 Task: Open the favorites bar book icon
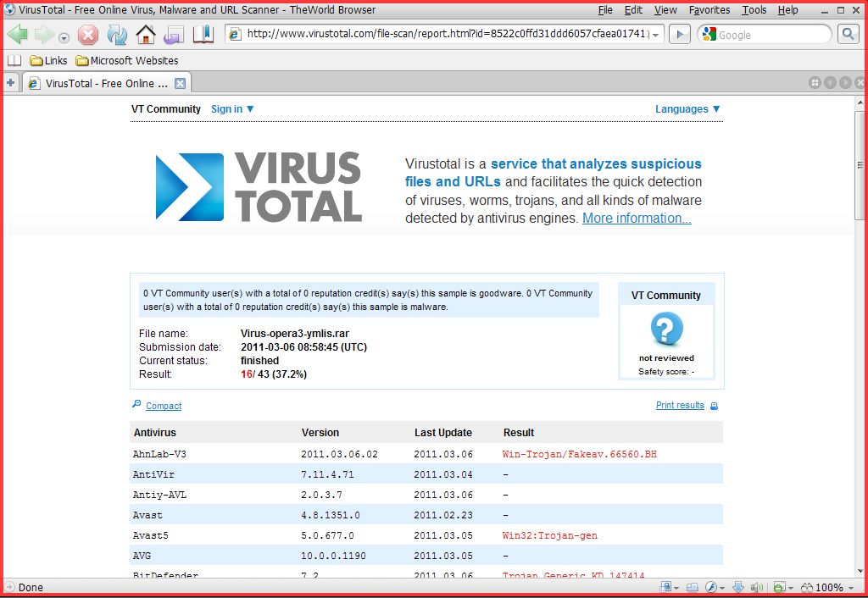(14, 60)
